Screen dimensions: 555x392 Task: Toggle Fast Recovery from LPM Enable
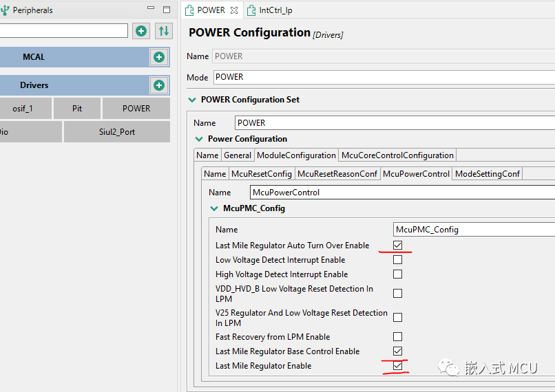pyautogui.click(x=397, y=337)
